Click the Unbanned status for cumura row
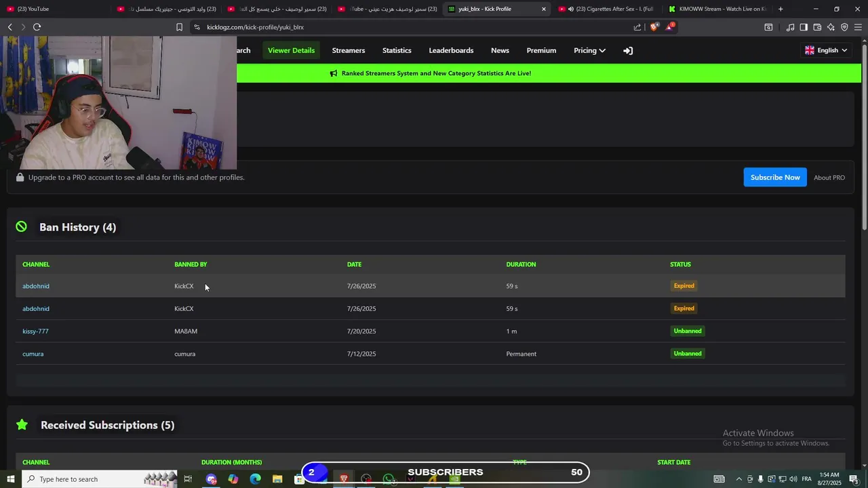This screenshot has width=868, height=488. (x=687, y=353)
